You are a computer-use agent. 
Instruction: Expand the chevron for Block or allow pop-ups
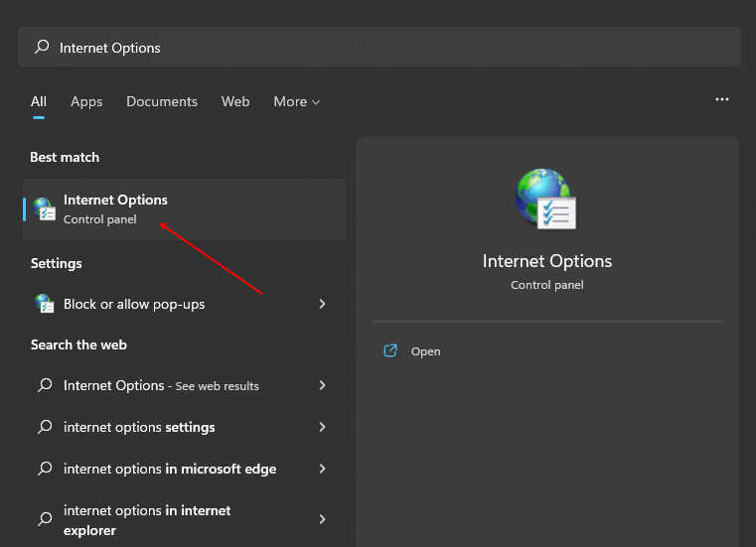[x=322, y=304]
